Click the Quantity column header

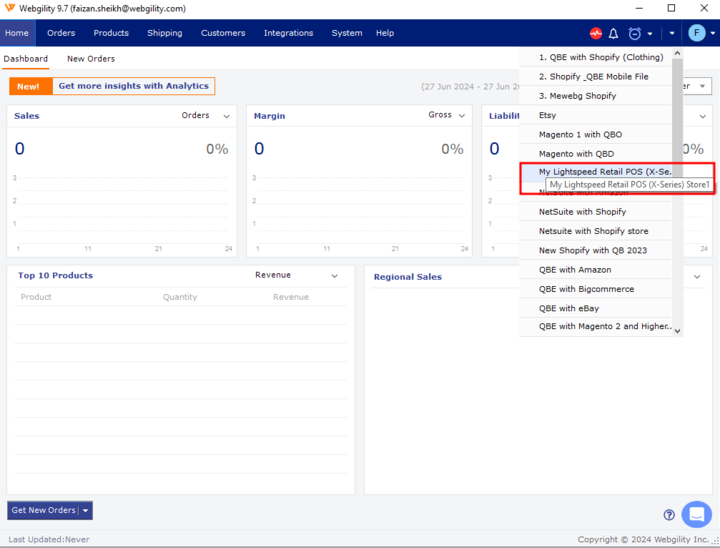tap(180, 297)
